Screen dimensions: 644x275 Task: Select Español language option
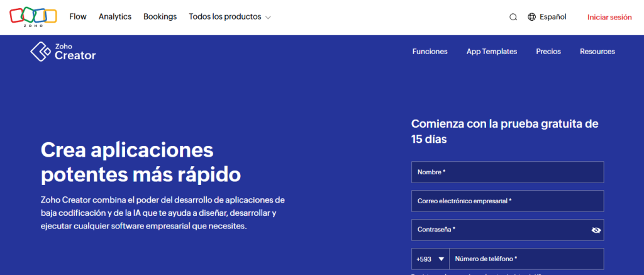pos(553,17)
